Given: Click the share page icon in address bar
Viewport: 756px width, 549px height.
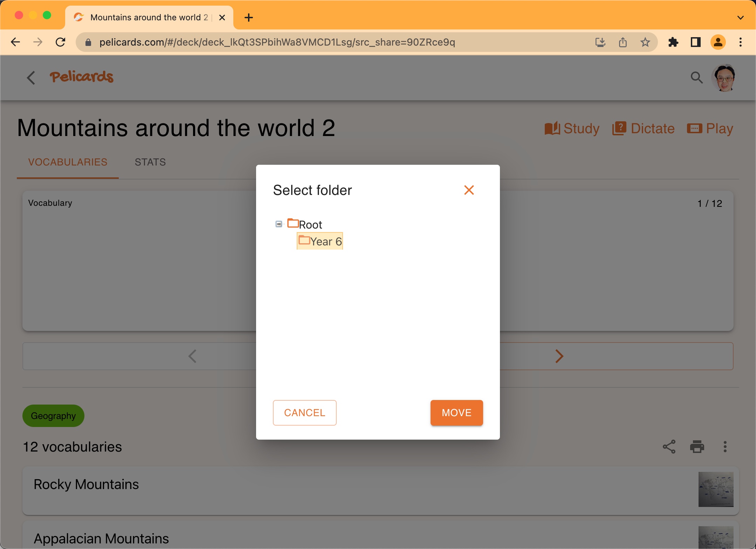Looking at the screenshot, I should tap(623, 42).
